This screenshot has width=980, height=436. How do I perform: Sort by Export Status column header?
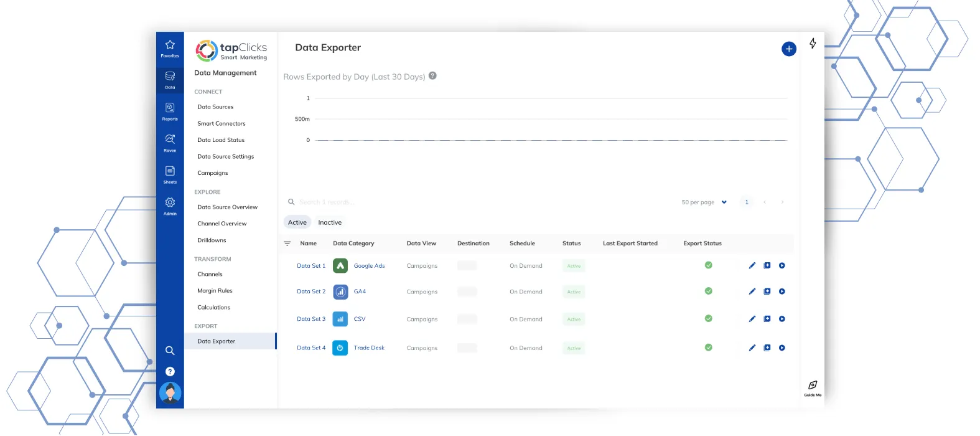(x=702, y=244)
